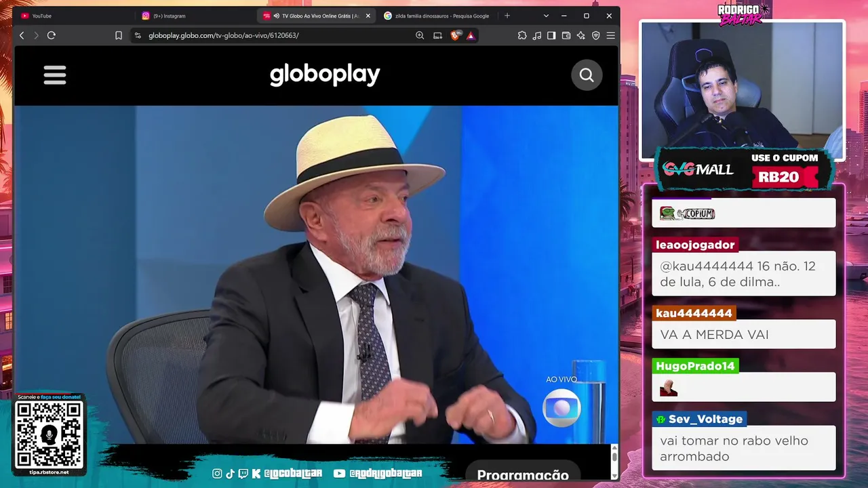Image resolution: width=868 pixels, height=488 pixels.
Task: Open the browser main menu
Action: coord(610,35)
